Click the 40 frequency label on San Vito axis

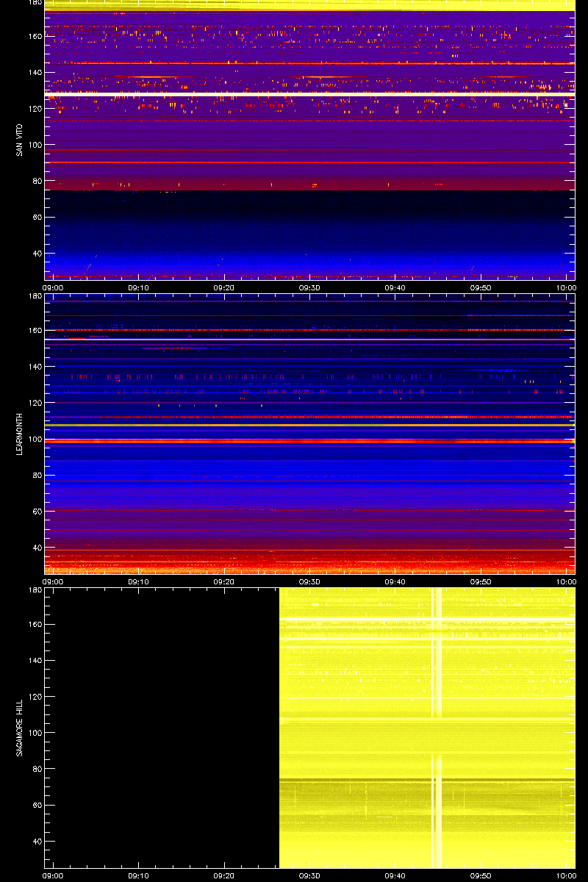[x=36, y=253]
